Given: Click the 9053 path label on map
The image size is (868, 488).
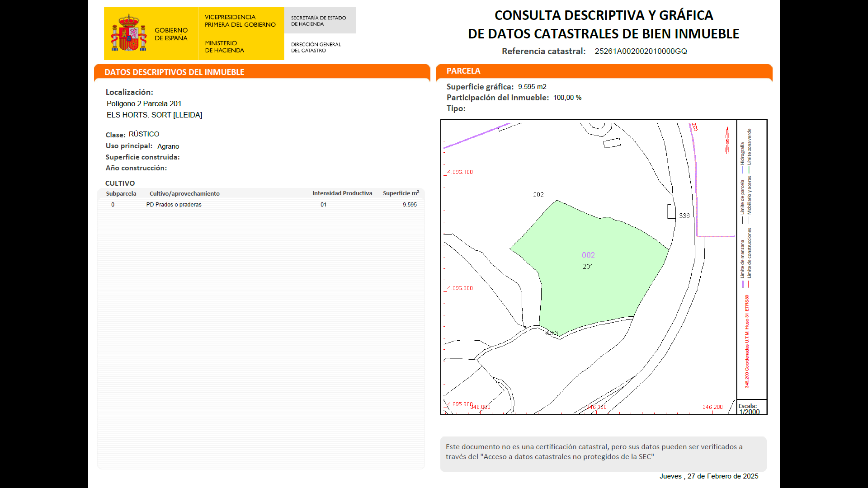Looking at the screenshot, I should [551, 333].
